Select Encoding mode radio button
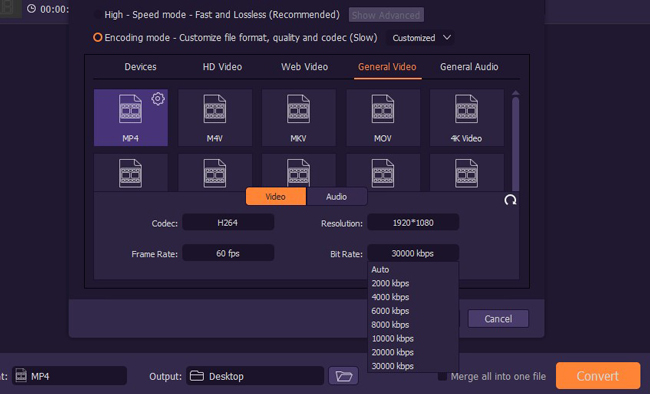This screenshot has height=394, width=650. coord(97,37)
